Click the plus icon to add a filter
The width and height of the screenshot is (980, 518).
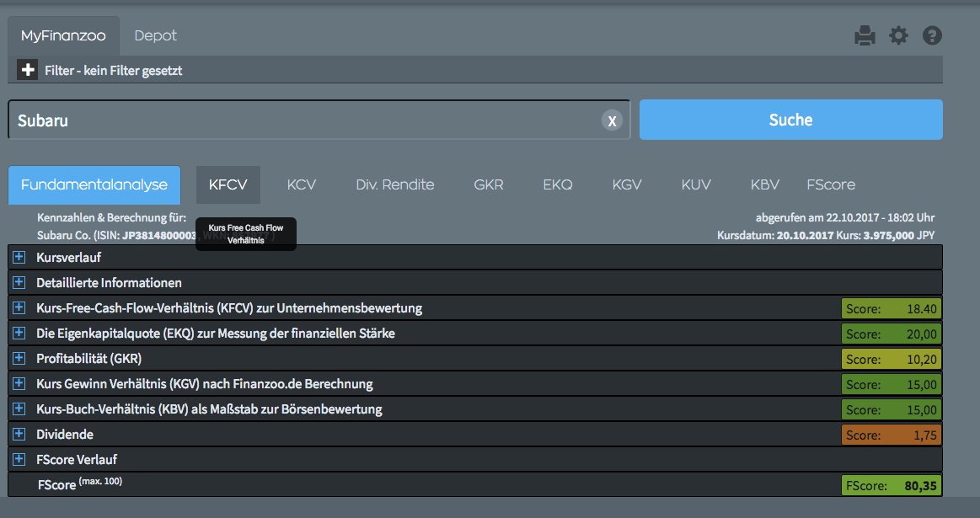(26, 69)
